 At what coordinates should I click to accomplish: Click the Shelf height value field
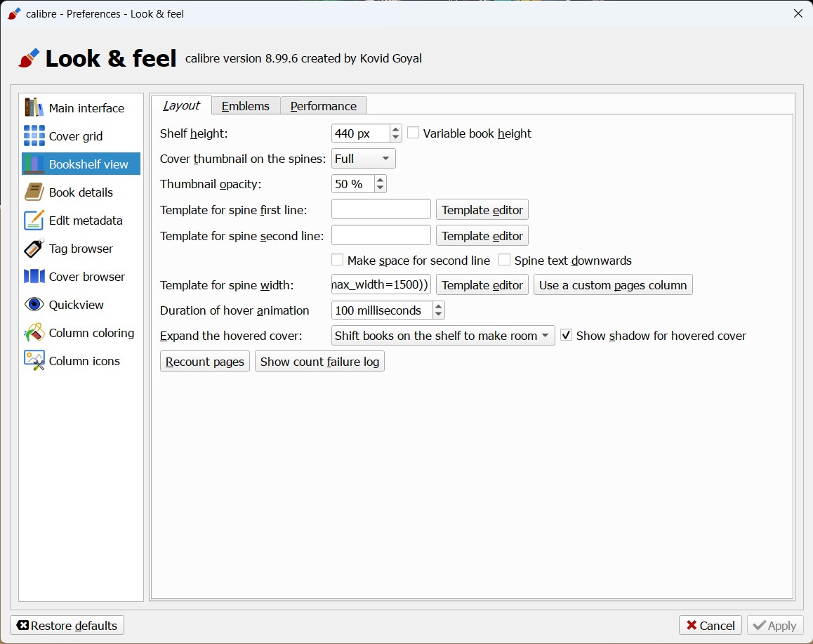[360, 133]
